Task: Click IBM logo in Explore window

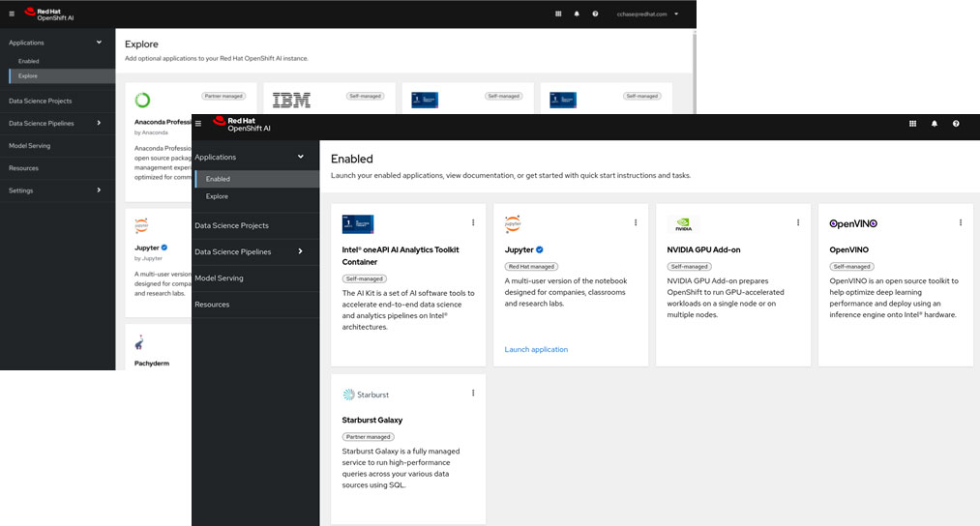Action: pyautogui.click(x=291, y=100)
